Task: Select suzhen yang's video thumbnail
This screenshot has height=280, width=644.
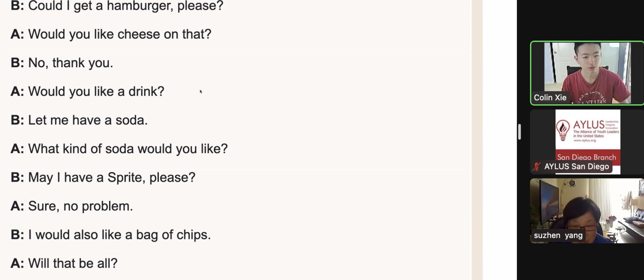Action: click(587, 211)
